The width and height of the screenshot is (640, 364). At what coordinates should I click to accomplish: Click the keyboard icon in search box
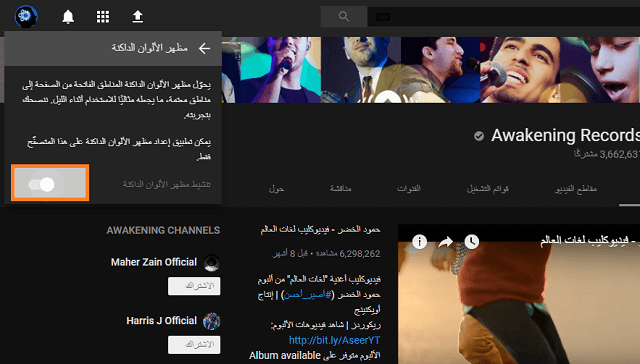click(x=383, y=17)
